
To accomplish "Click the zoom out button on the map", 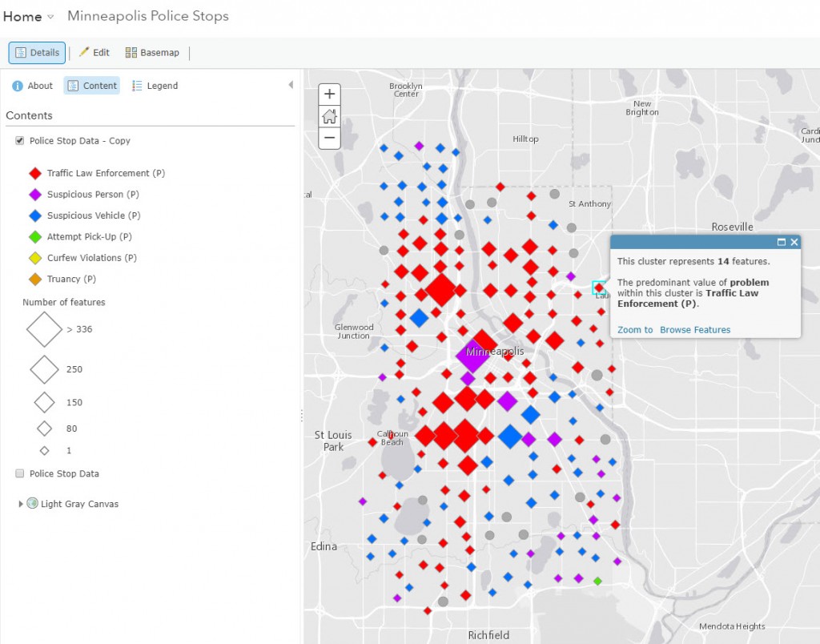I will pyautogui.click(x=329, y=138).
